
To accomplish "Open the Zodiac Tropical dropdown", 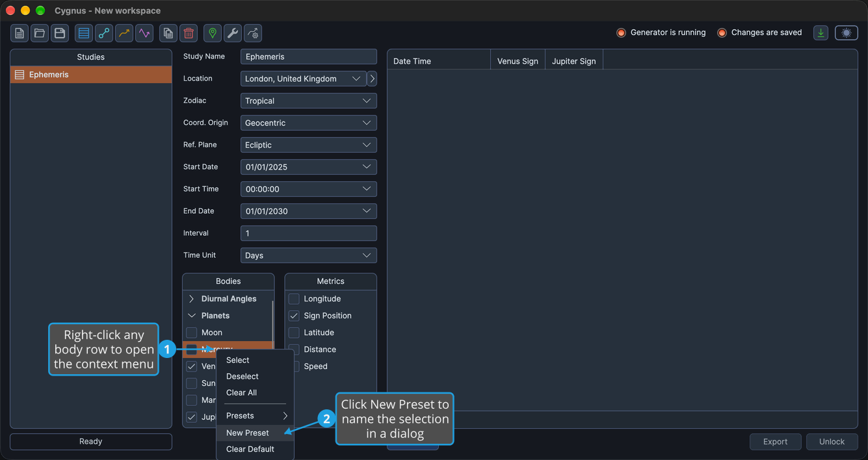I will 309,101.
